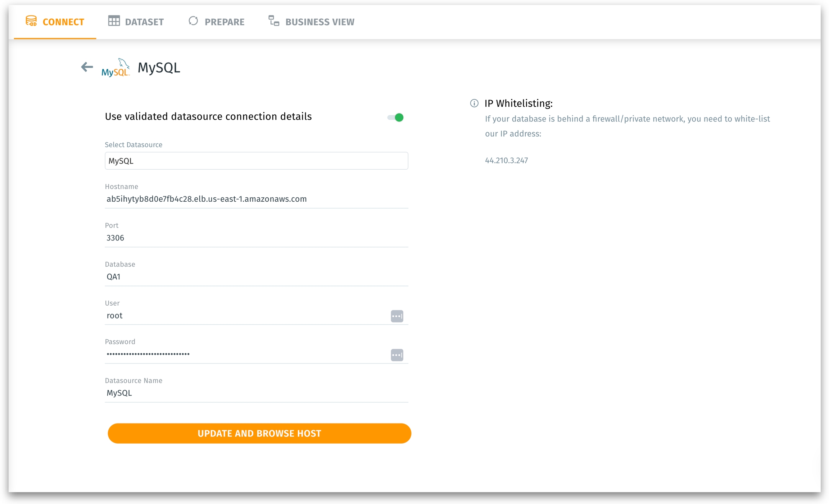
Task: Click the IP address 44.210.3.247 text
Action: coord(506,161)
